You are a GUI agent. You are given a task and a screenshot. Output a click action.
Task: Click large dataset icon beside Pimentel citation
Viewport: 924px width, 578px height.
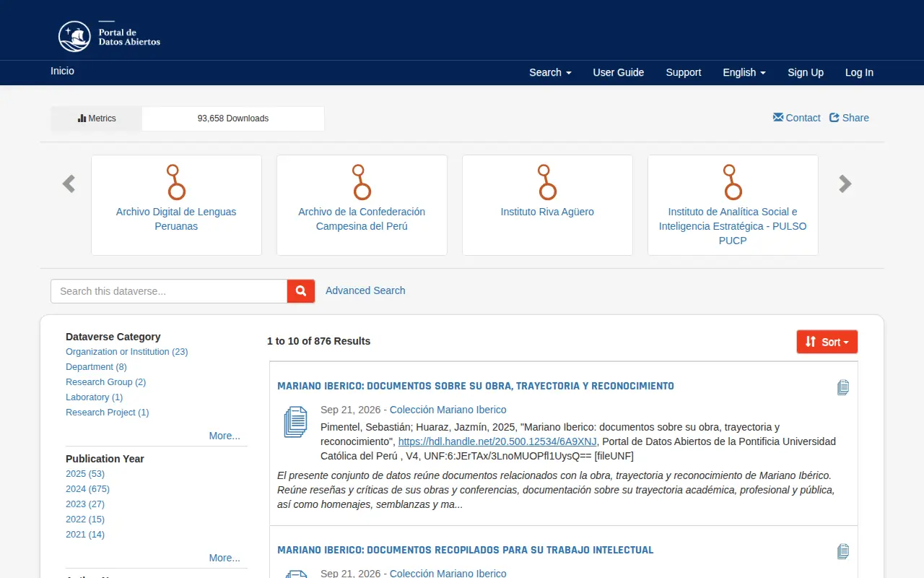tap(295, 422)
